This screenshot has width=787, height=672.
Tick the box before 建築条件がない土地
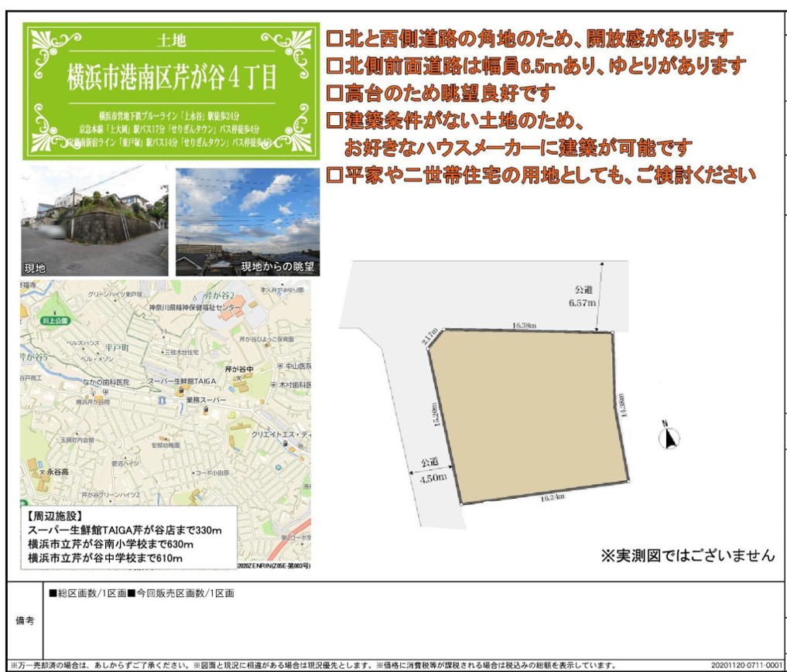334,121
